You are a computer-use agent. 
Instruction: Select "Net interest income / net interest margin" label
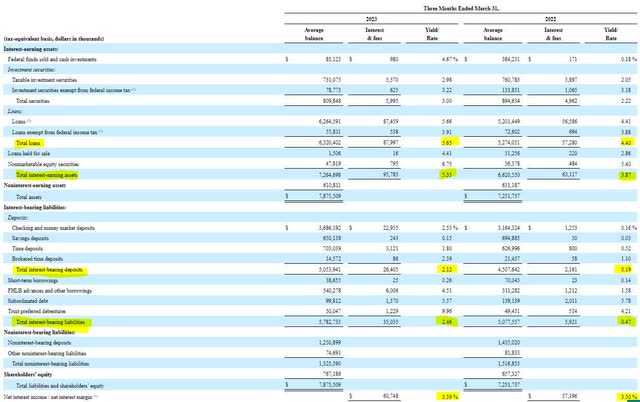(51, 397)
